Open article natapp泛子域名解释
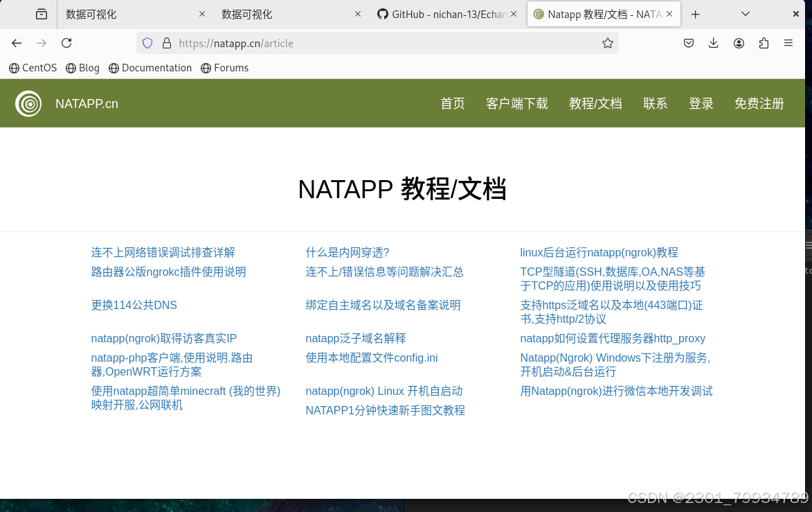Image resolution: width=812 pixels, height=512 pixels. (x=356, y=338)
